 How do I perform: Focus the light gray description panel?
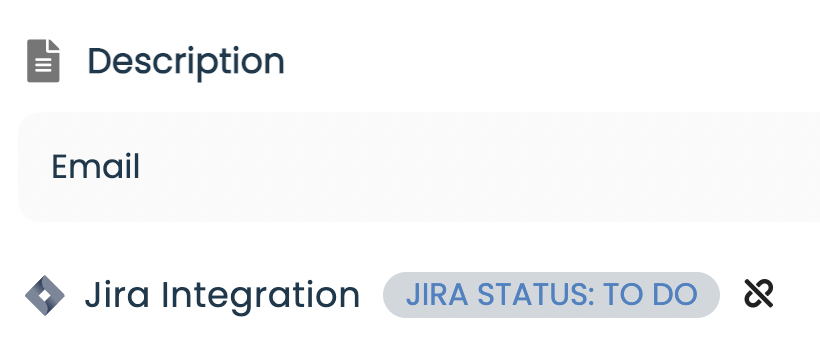pyautogui.click(x=419, y=167)
